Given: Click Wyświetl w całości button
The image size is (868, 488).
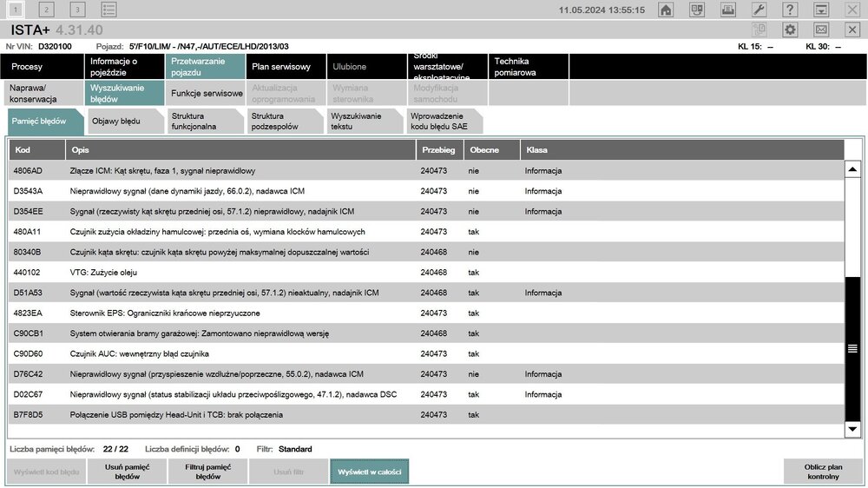Looking at the screenshot, I should 369,472.
